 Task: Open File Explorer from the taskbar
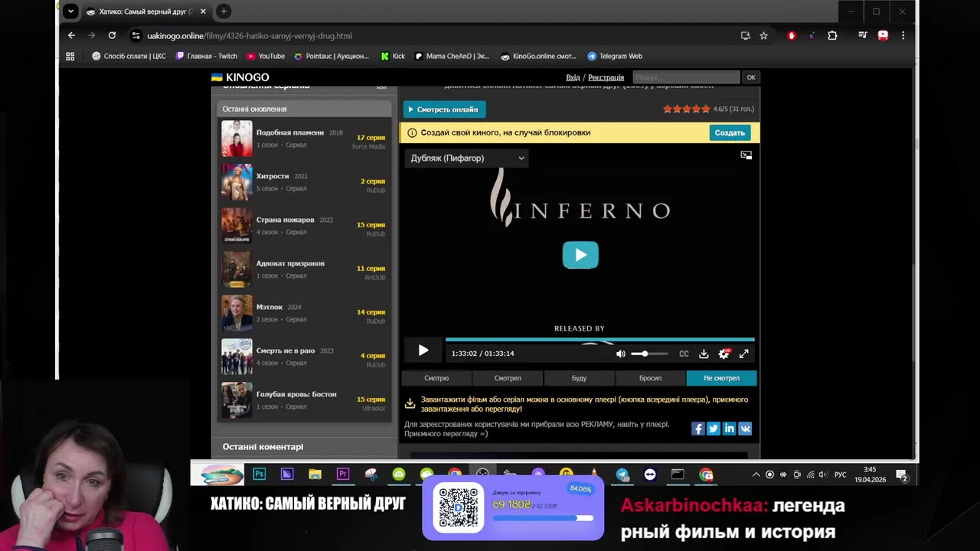click(315, 474)
